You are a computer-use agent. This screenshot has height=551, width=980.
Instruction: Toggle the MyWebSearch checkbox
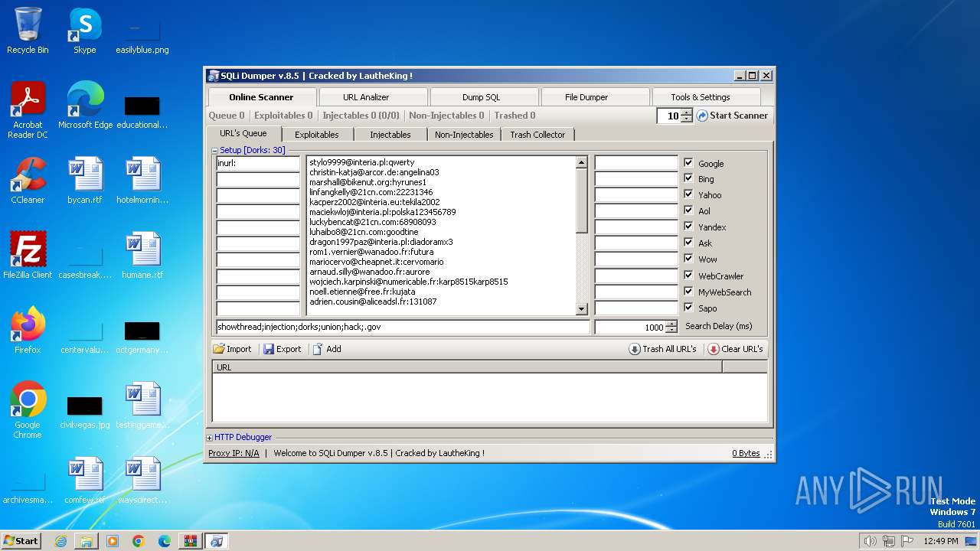pos(688,292)
